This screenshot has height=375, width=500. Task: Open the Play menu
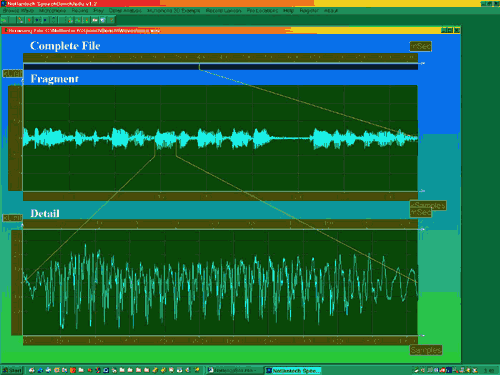(98, 11)
